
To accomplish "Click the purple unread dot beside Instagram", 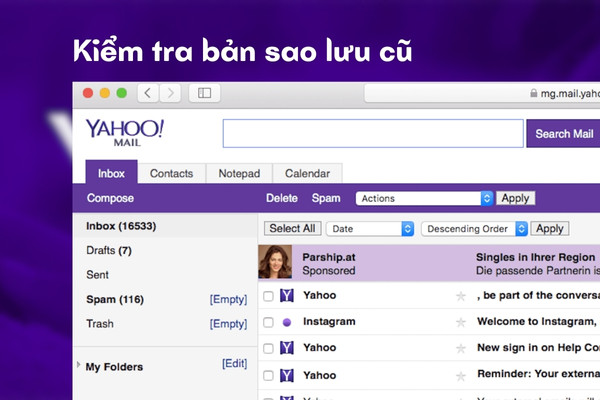I will click(x=287, y=323).
